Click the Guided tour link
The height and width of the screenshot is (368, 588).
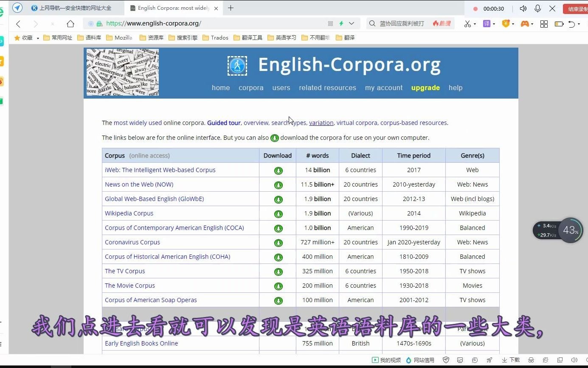(x=224, y=123)
